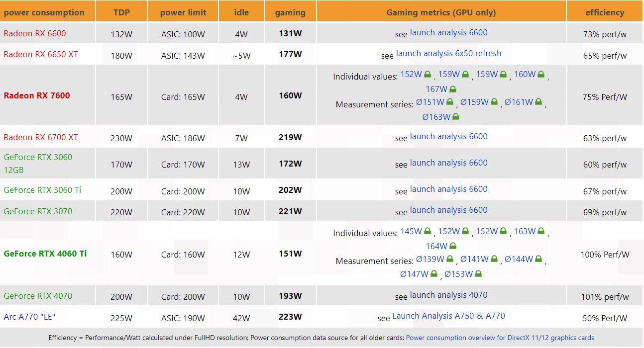Open launch analysis 6600 link in Radeon RX 6600 row
Screen dimensions: 644x348
448,33
